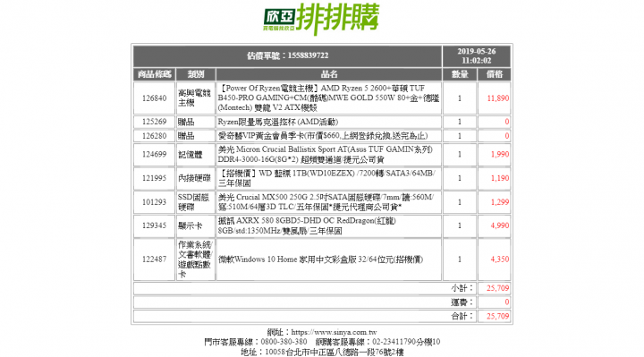Image resolution: width=644 pixels, height=357 pixels.
Task: Click the 合計 amount 25,709
Action: 498,317
